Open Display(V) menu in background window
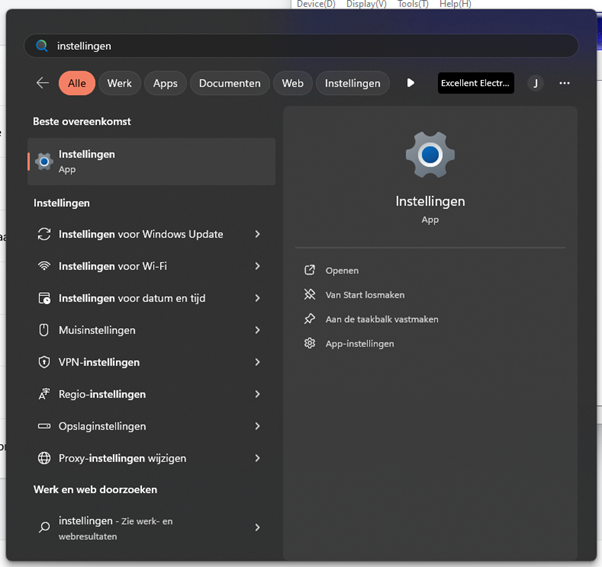The image size is (602, 567). click(366, 4)
